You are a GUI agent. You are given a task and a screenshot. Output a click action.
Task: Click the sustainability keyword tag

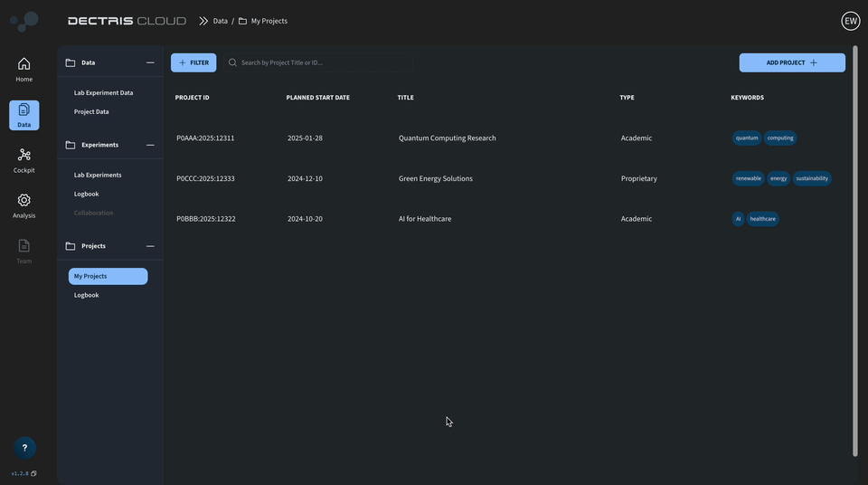pos(812,178)
